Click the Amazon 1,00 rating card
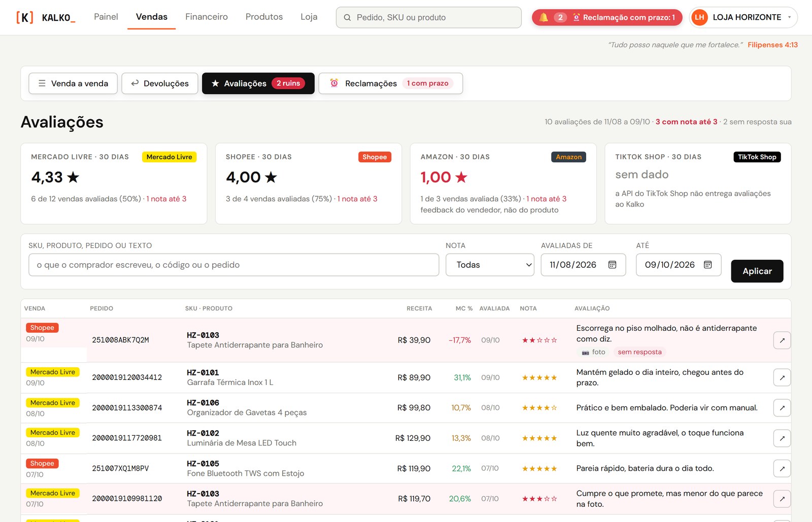This screenshot has width=812, height=522. (503, 184)
